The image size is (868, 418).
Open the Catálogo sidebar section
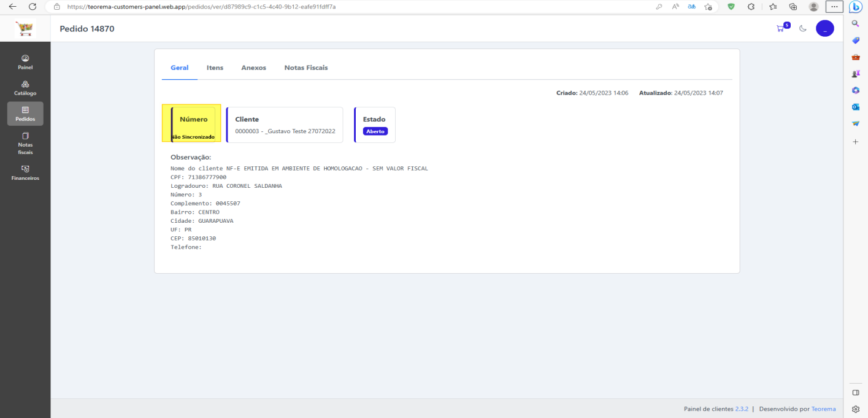[x=25, y=88]
